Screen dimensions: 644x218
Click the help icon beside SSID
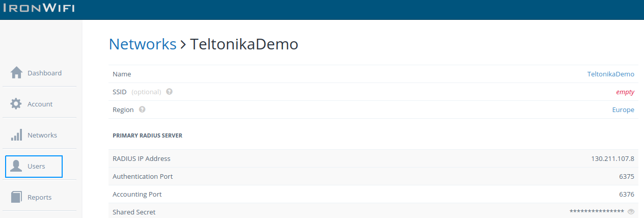(x=169, y=92)
